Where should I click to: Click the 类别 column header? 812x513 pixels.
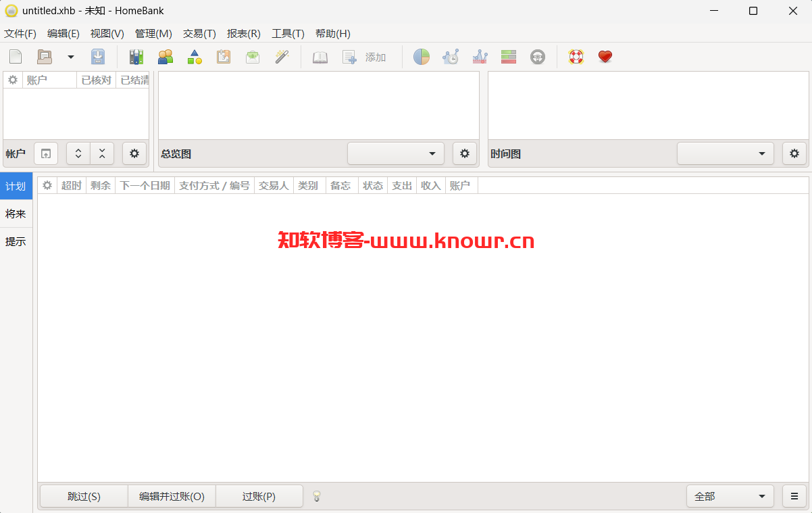point(309,185)
